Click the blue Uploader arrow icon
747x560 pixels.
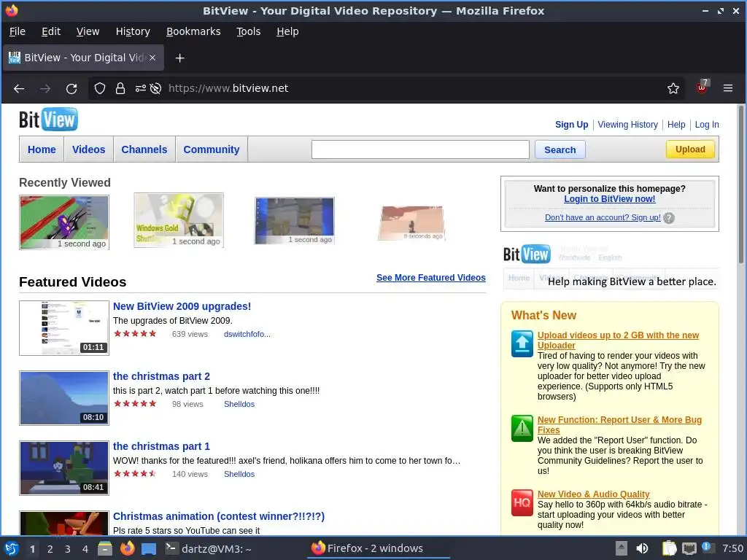coord(522,343)
